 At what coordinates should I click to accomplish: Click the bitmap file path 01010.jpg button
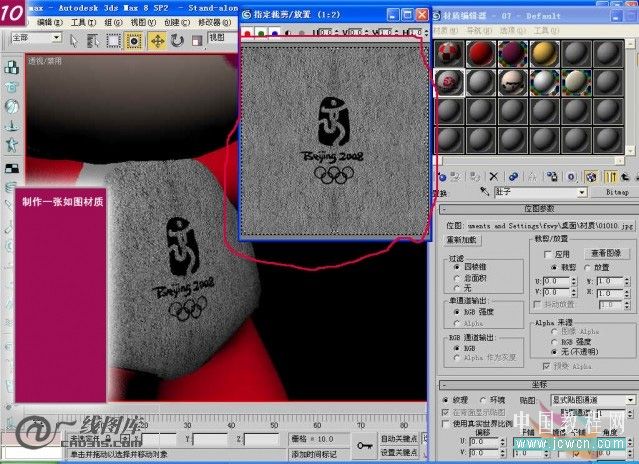[x=551, y=225]
